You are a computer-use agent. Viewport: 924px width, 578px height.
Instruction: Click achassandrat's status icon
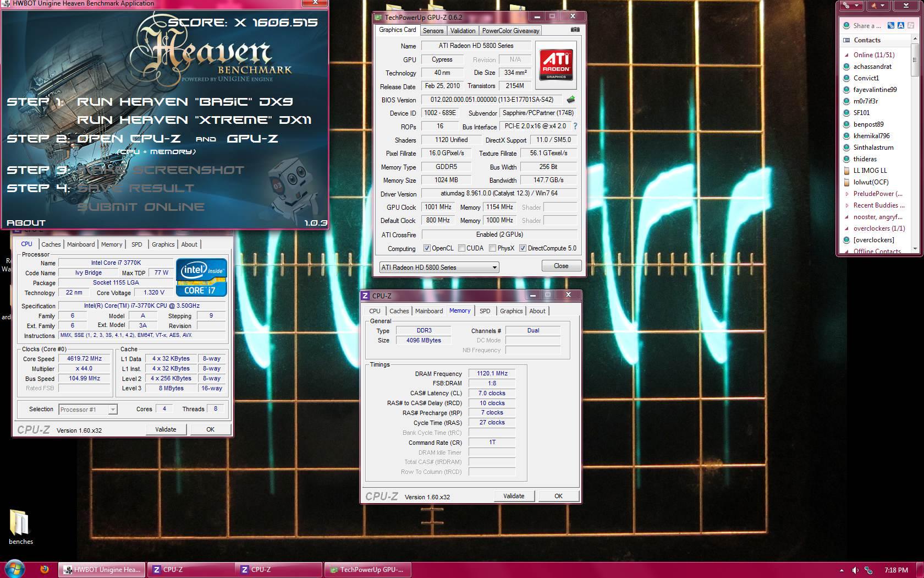point(846,67)
